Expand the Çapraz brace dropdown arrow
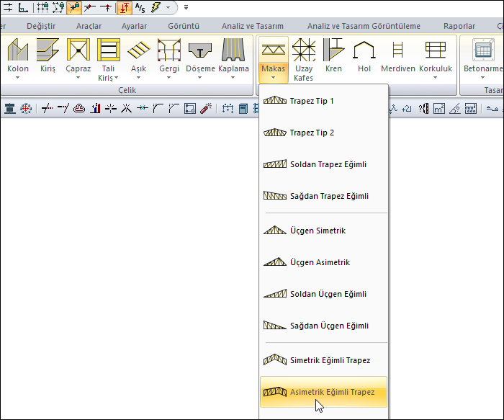Viewport: 504px width, 420px height. [78, 78]
